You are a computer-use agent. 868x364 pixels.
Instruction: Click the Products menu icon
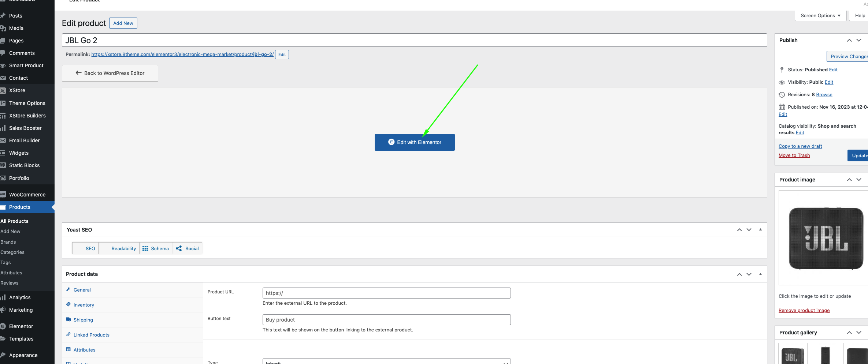coord(3,207)
